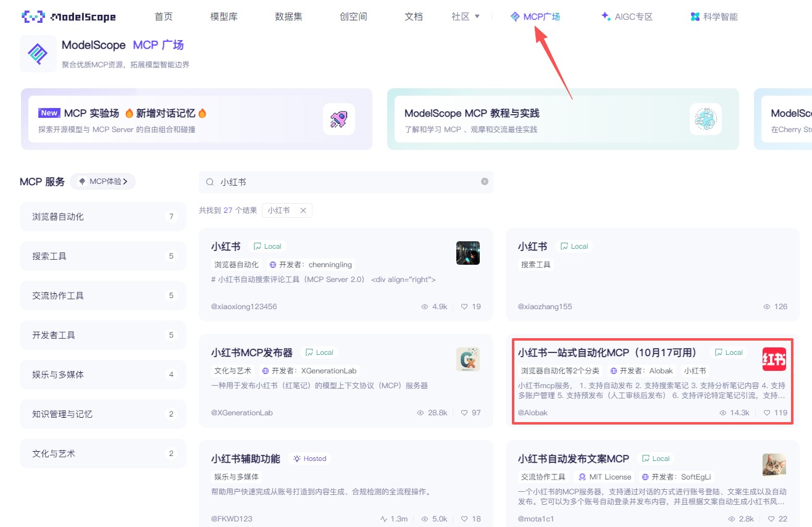Click the red 红书 logo thumbnail
812x527 pixels.
tap(774, 359)
